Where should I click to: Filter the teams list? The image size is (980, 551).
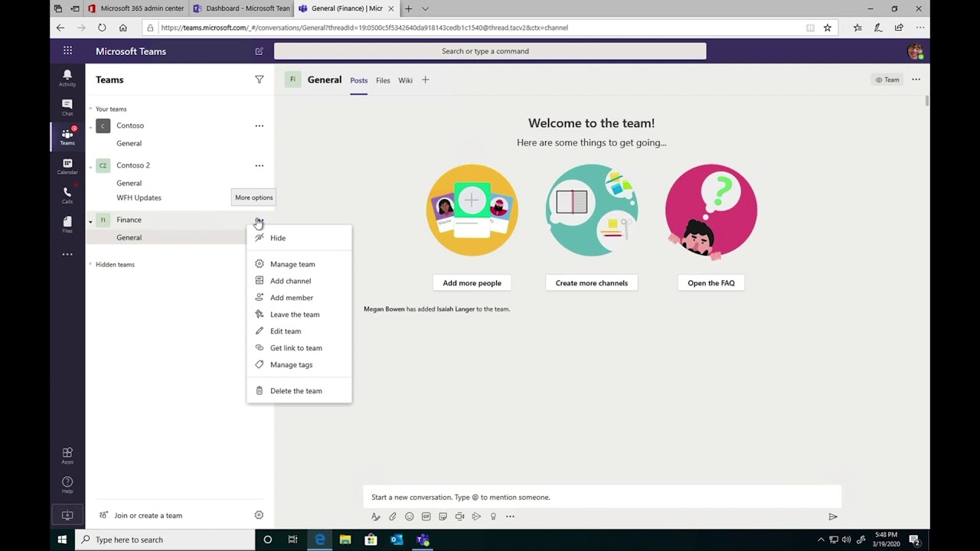[259, 80]
